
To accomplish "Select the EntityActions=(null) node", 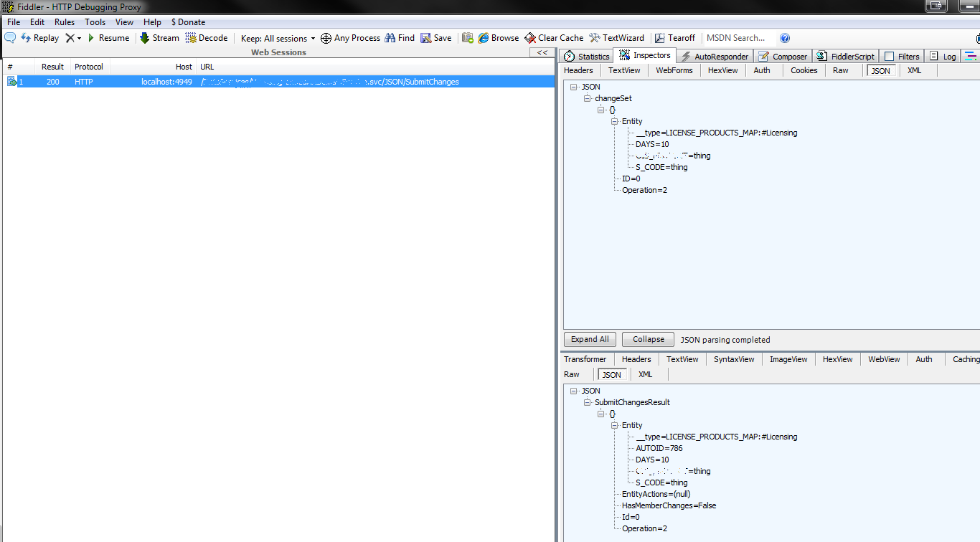I will pyautogui.click(x=656, y=494).
